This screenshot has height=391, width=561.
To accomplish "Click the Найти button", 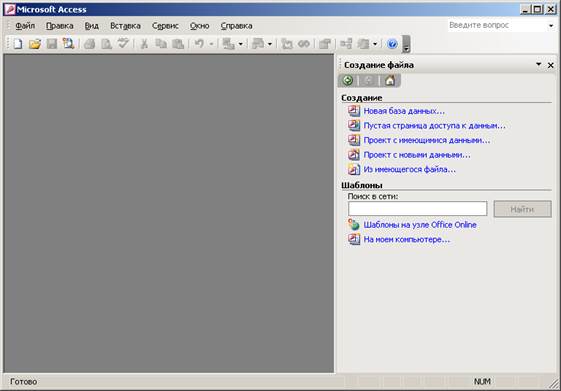I will point(522,209).
